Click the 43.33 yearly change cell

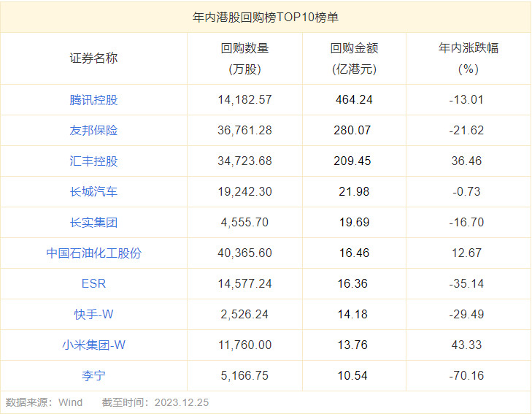coord(466,345)
